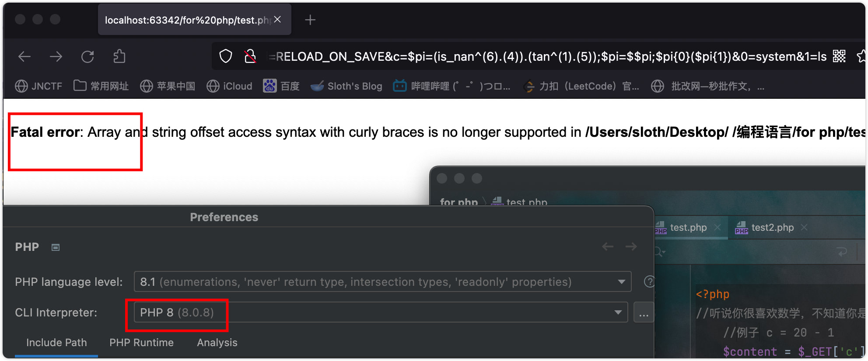Click the browser forward arrow
The height and width of the screenshot is (361, 868).
56,57
